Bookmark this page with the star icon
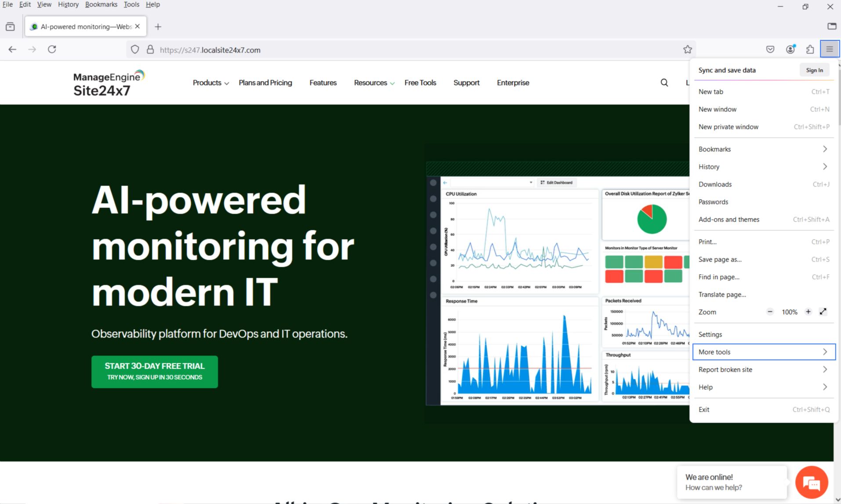841x504 pixels. coord(687,50)
